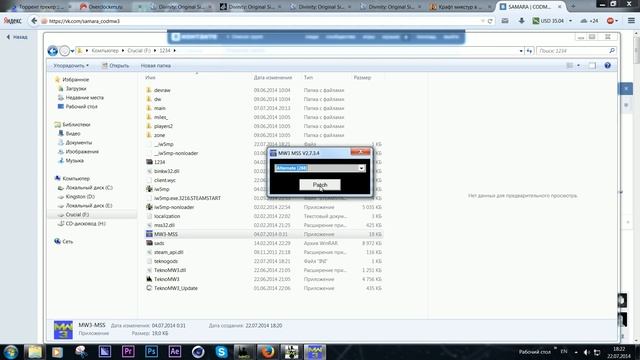Open the address bar history dropdown in Explorer
Image resolution: width=640 pixels, height=360 pixels.
(521, 51)
